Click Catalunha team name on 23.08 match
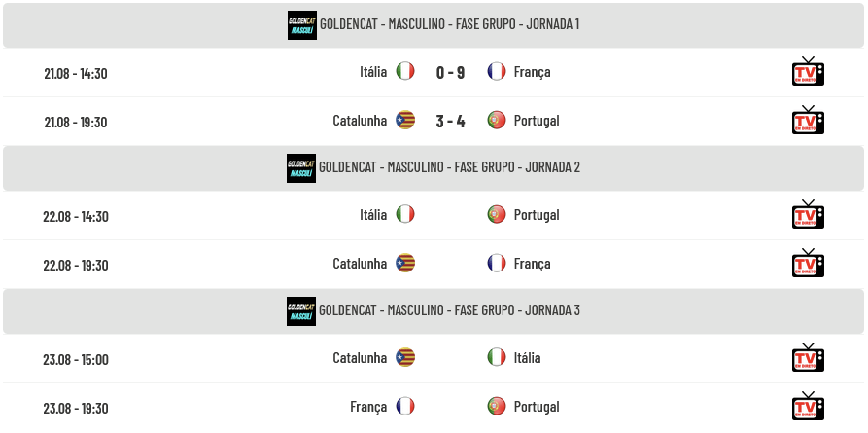Image resolution: width=868 pixels, height=433 pixels. click(x=360, y=358)
